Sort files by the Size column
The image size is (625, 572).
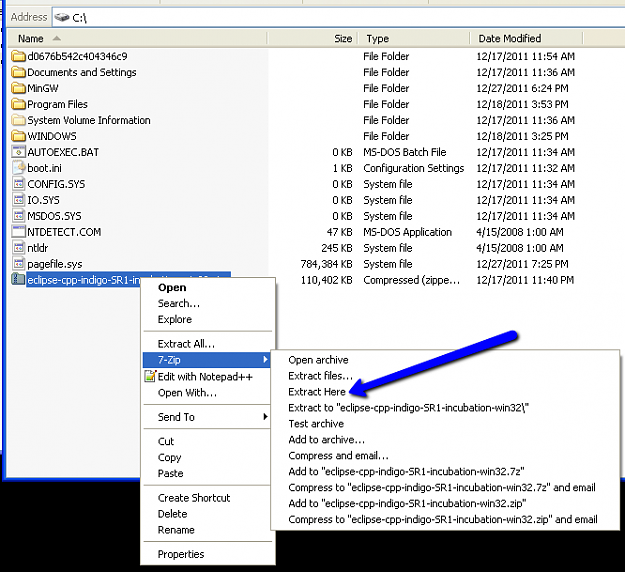point(312,39)
